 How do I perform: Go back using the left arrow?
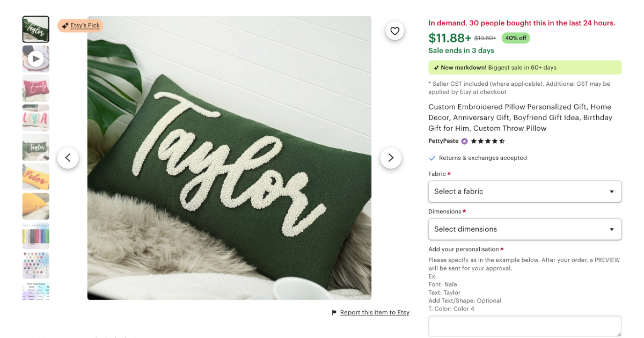point(68,158)
